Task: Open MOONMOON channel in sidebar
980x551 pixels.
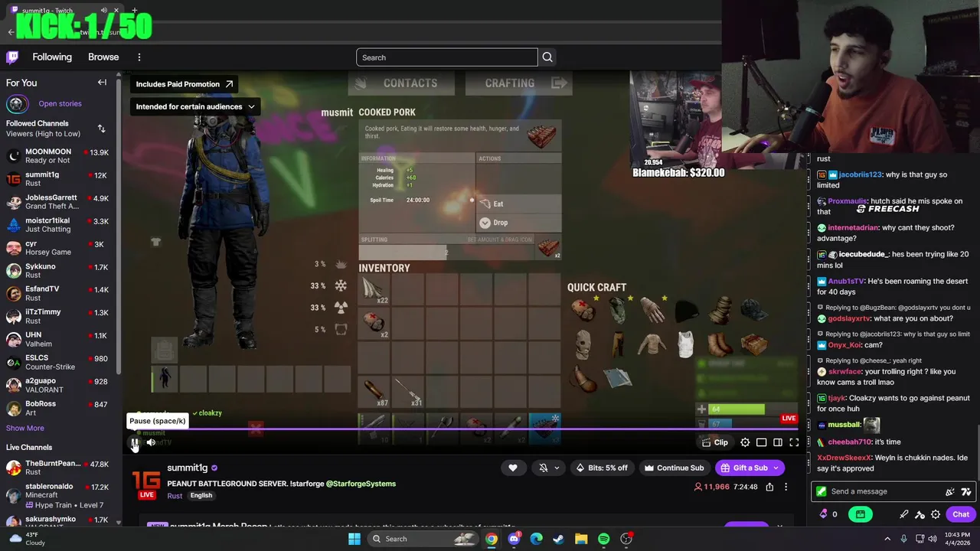Action: 58,156
